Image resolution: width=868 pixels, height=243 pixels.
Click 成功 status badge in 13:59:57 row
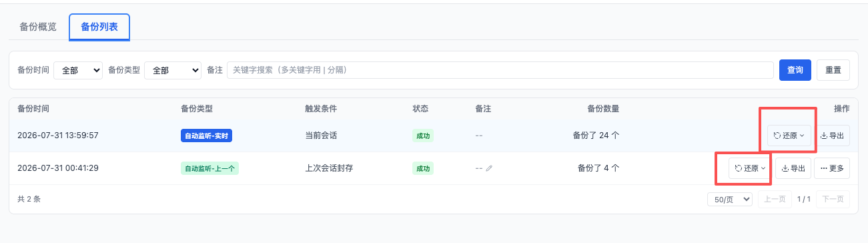coord(423,136)
